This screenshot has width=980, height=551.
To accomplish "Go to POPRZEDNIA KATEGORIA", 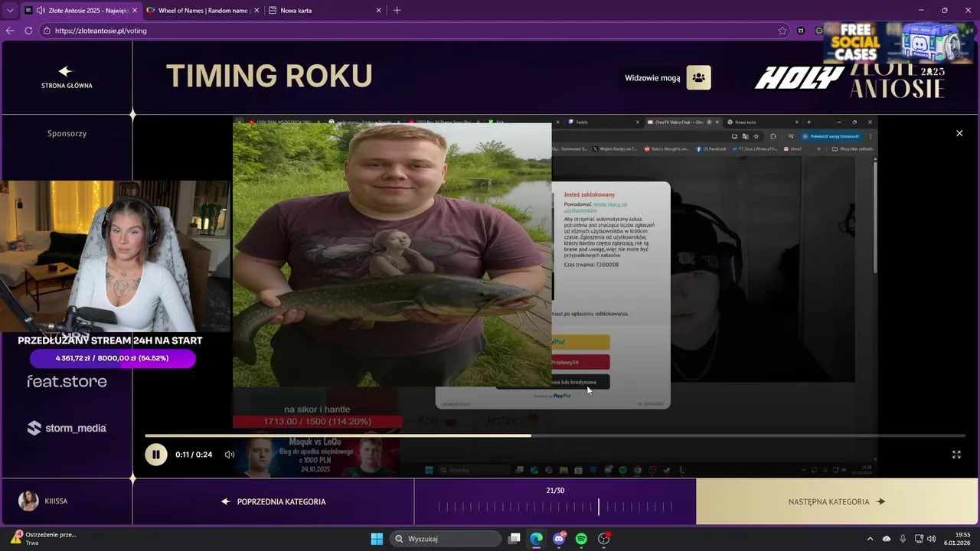I will coord(273,502).
